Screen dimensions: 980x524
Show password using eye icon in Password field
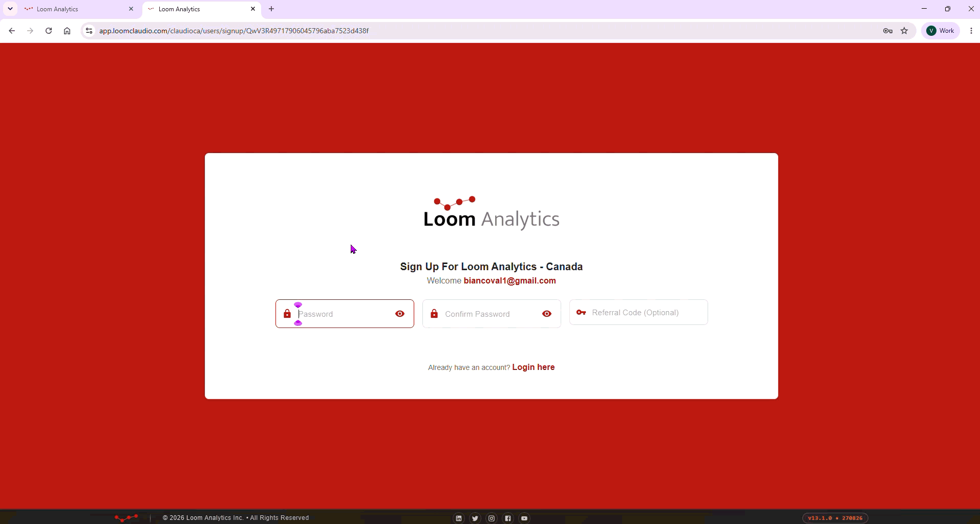[x=400, y=314]
